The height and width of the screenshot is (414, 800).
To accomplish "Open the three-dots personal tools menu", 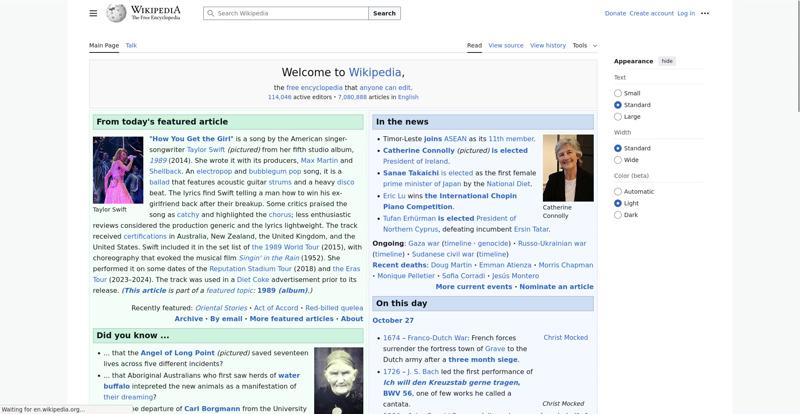I will [705, 13].
